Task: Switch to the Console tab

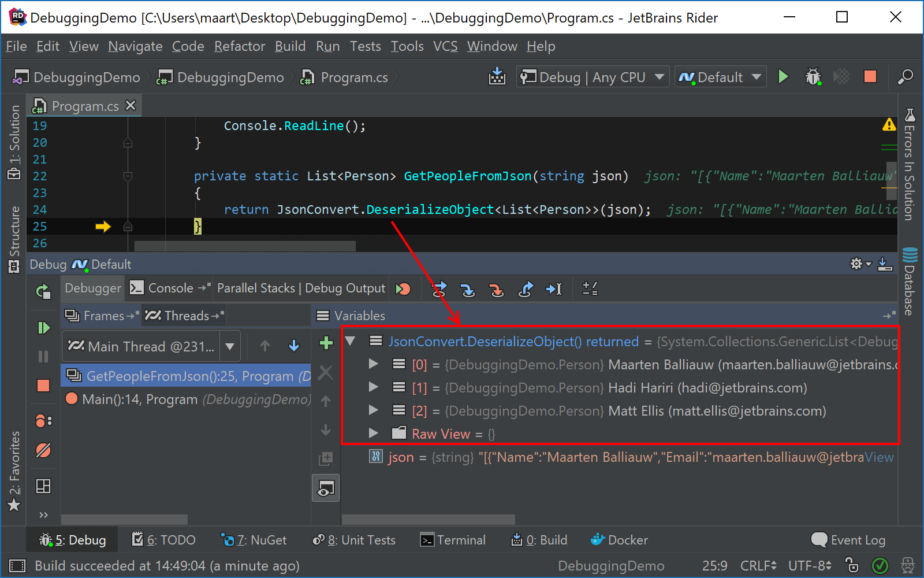Action: click(169, 288)
